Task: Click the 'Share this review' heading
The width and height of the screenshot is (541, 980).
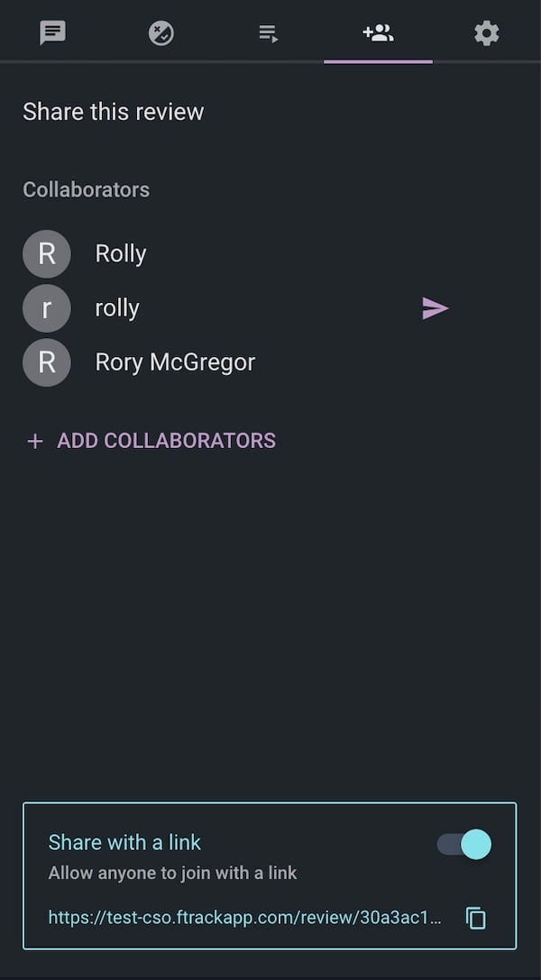Action: [x=114, y=112]
